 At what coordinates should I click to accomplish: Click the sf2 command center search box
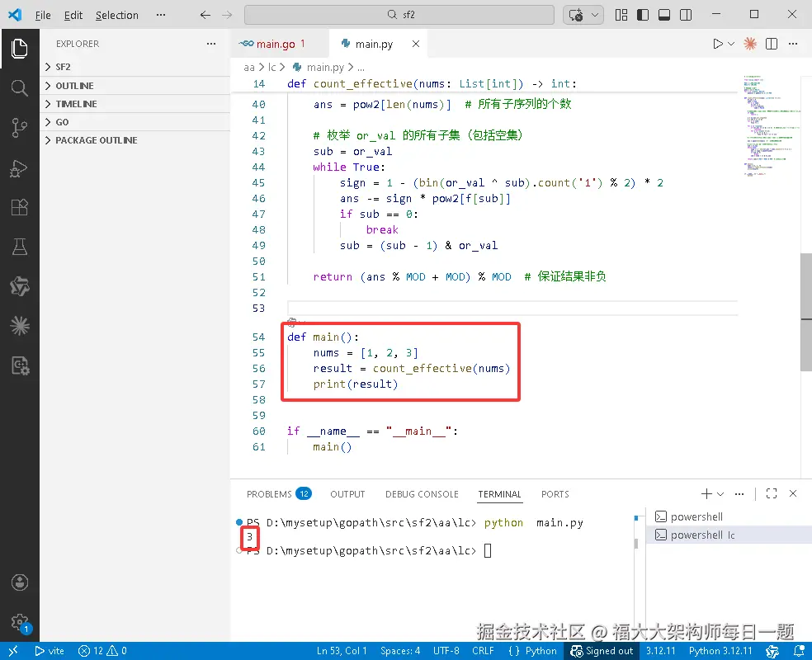(399, 15)
